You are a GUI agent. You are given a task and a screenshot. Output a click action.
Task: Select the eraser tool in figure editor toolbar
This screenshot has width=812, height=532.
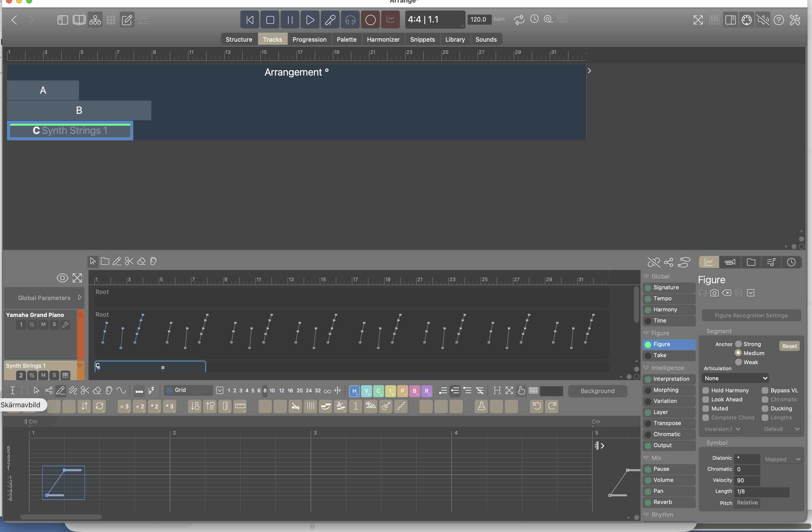tap(97, 390)
